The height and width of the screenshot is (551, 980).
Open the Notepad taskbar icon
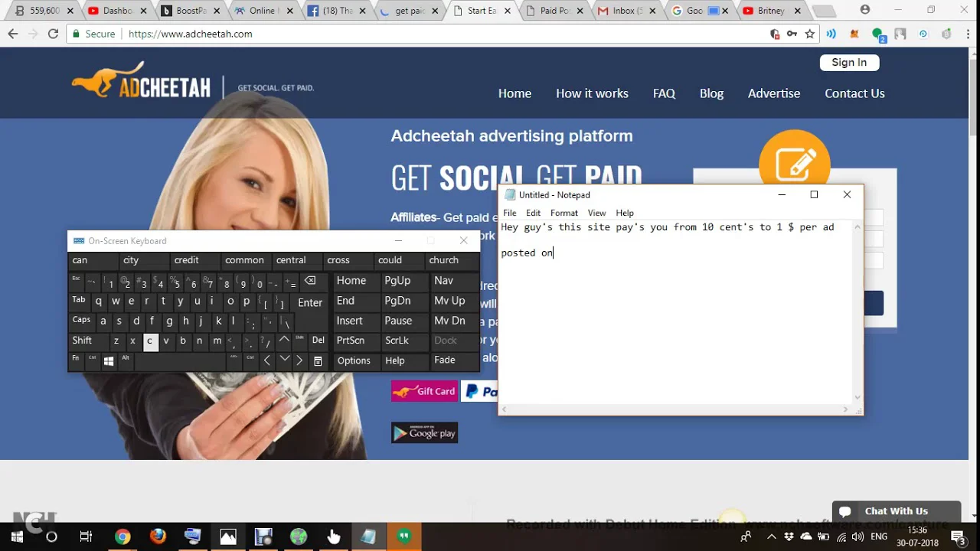pos(369,536)
